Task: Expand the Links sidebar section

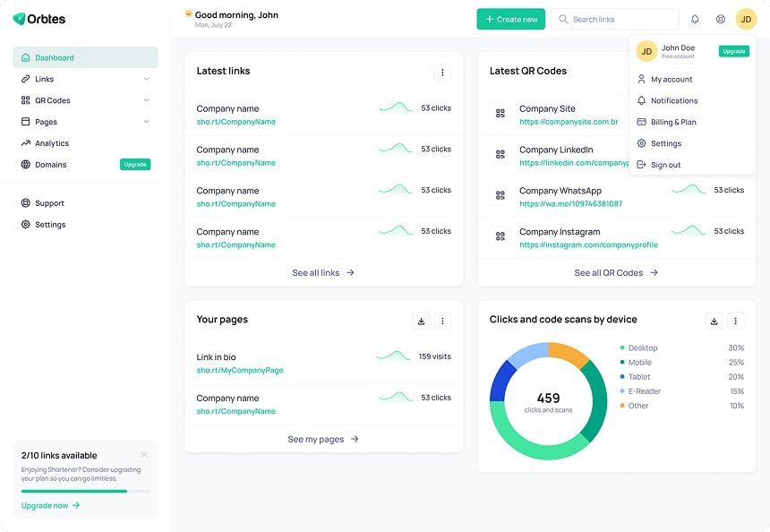Action: point(146,79)
